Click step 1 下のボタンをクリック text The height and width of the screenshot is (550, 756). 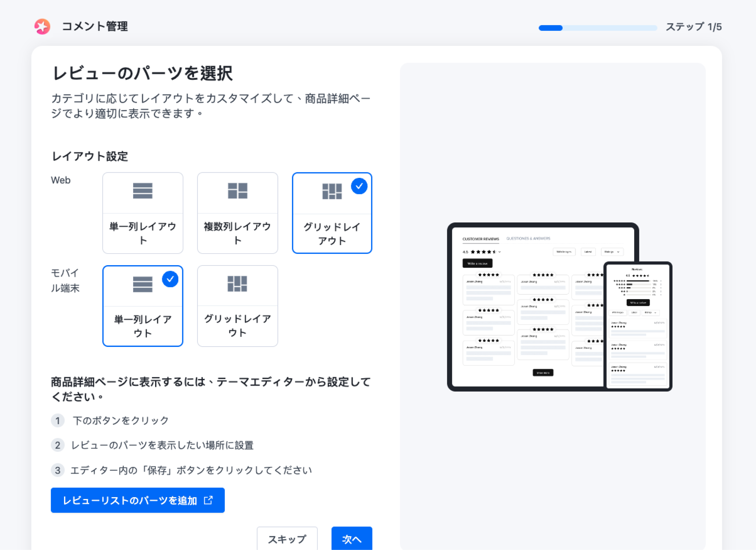[x=121, y=420]
